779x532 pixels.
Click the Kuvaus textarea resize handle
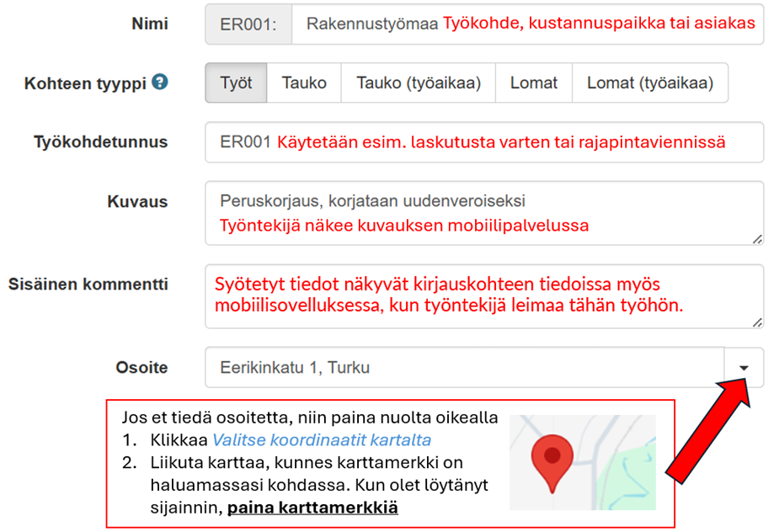757,239
